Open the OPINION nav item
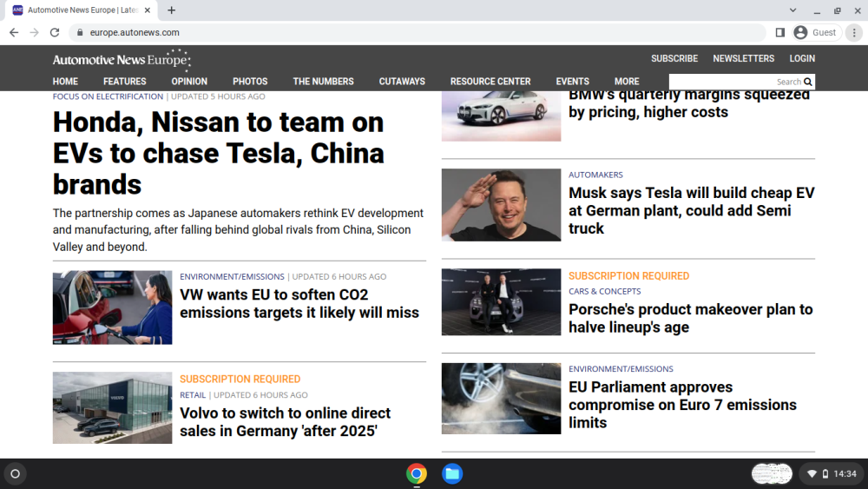868x489 pixels. point(189,82)
